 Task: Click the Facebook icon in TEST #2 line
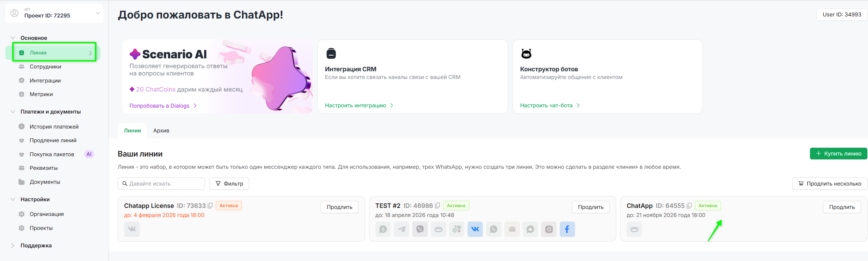pyautogui.click(x=567, y=229)
